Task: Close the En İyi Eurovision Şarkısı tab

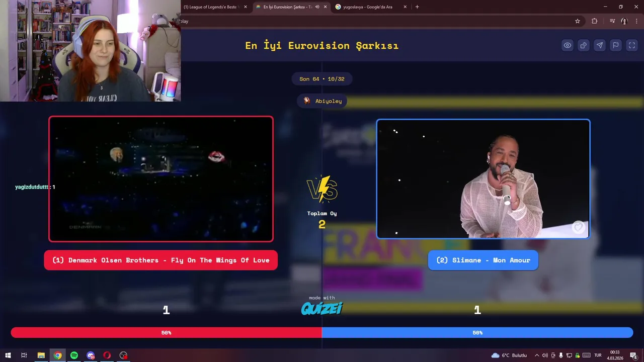Action: (x=325, y=7)
